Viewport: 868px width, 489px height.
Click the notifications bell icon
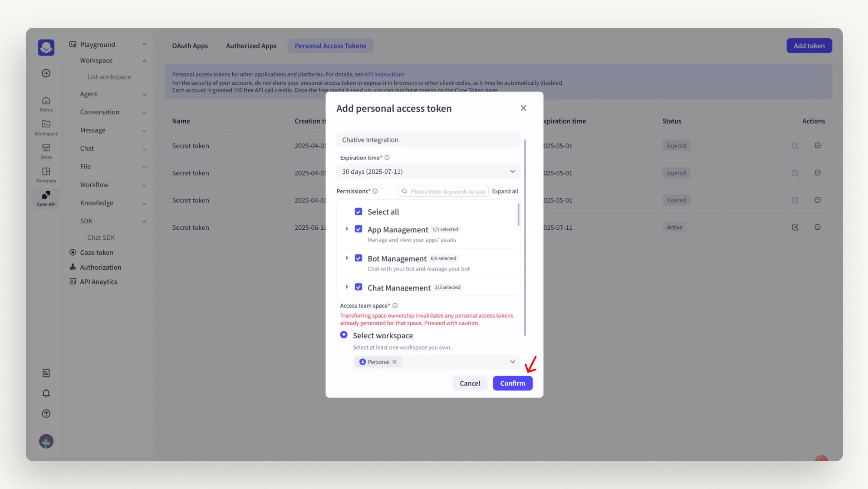tap(46, 393)
